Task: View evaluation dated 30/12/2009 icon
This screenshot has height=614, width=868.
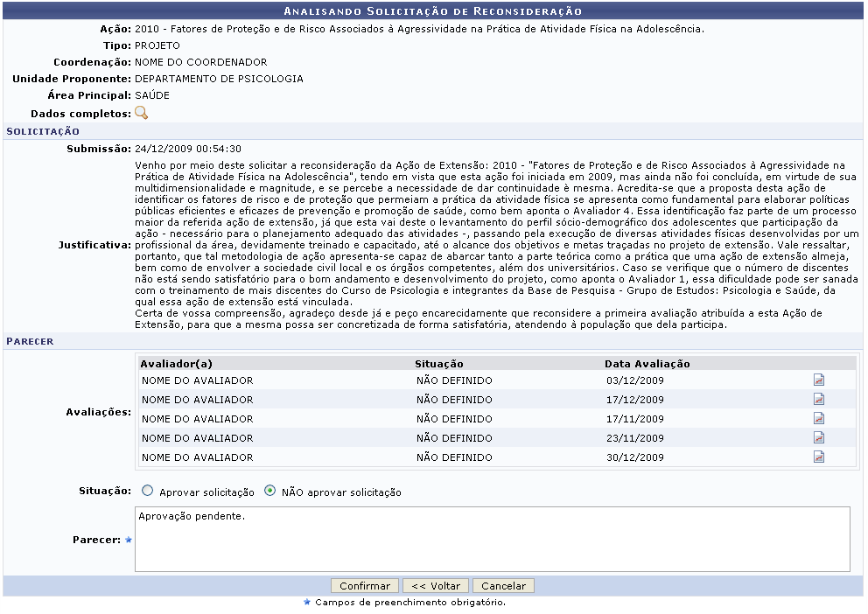Action: point(819,457)
